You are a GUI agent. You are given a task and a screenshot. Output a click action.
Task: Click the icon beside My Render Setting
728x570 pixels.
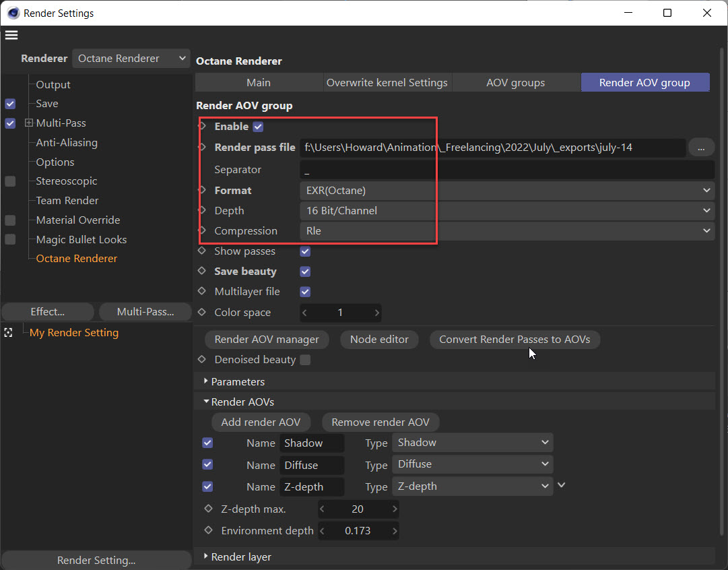point(9,333)
